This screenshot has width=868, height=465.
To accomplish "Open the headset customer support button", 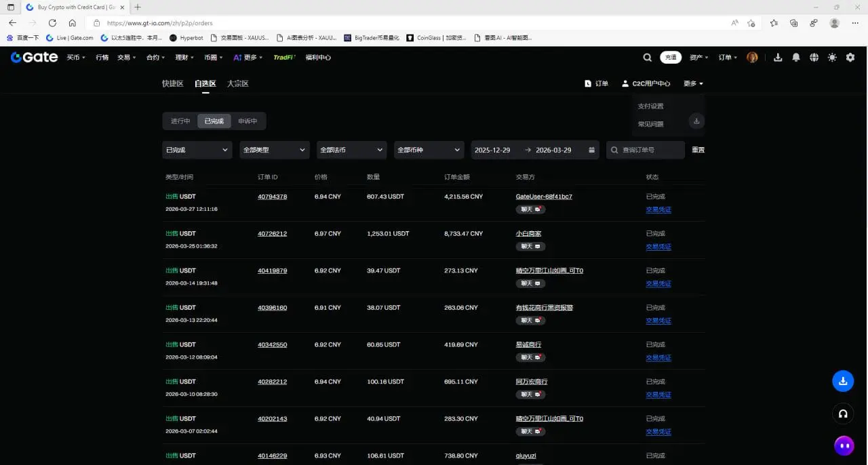I will pos(843,413).
